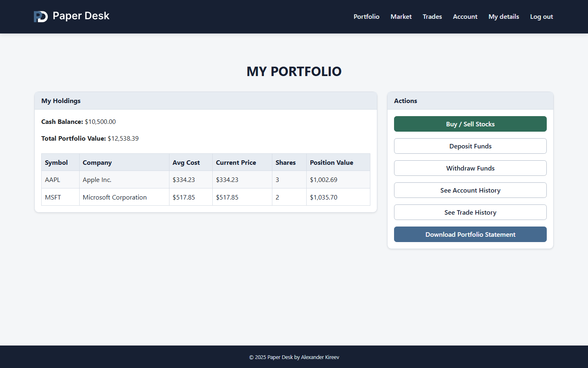
Task: Click the Paper Desk PD logo icon
Action: pyautogui.click(x=41, y=17)
